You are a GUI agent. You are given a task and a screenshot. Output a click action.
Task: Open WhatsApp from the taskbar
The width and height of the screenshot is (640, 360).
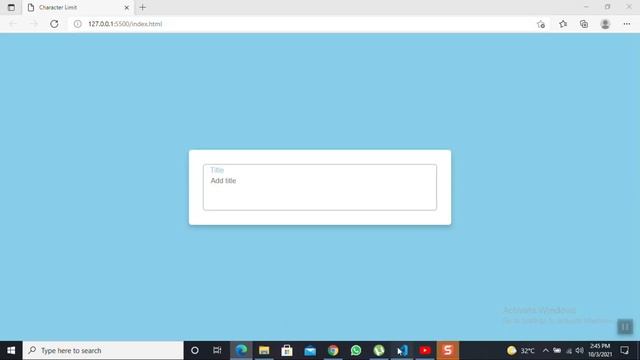356,350
